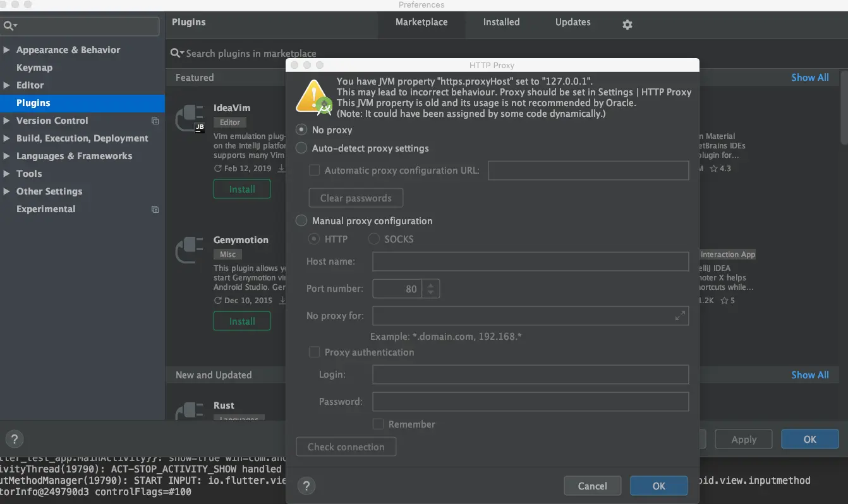Install the IdeaVim plugin
This screenshot has height=504, width=848.
click(242, 189)
